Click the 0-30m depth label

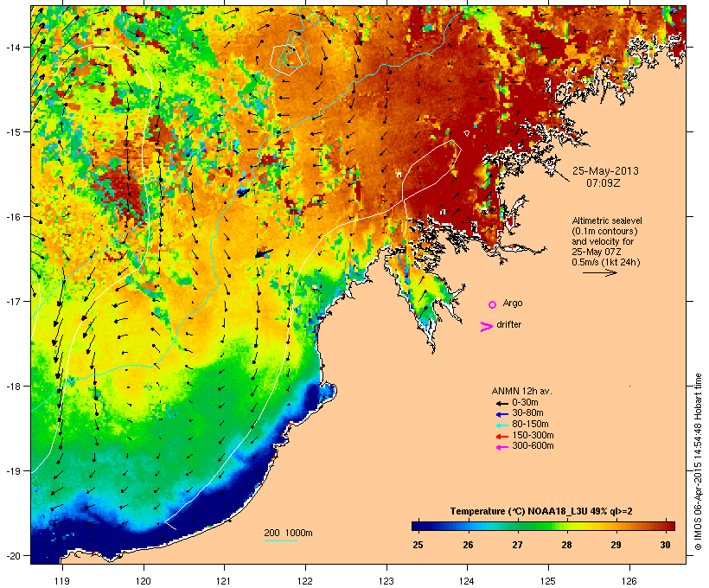(x=525, y=403)
